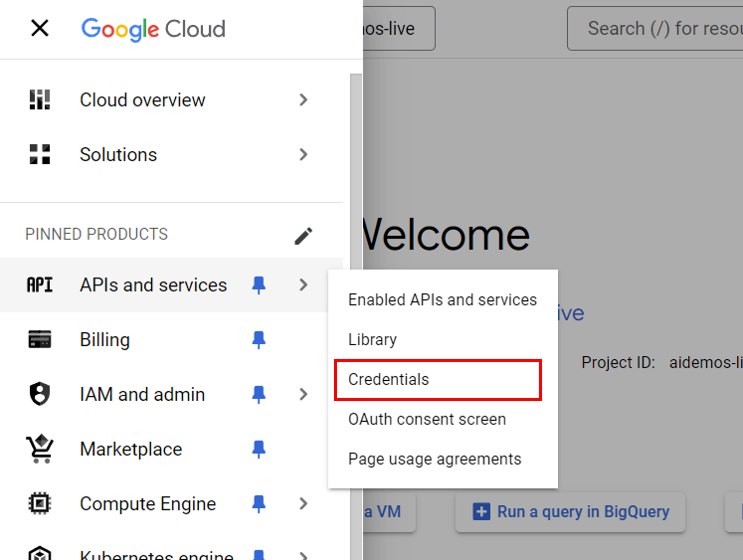Open the Solutions menu item
The width and height of the screenshot is (743, 560).
[x=171, y=155]
